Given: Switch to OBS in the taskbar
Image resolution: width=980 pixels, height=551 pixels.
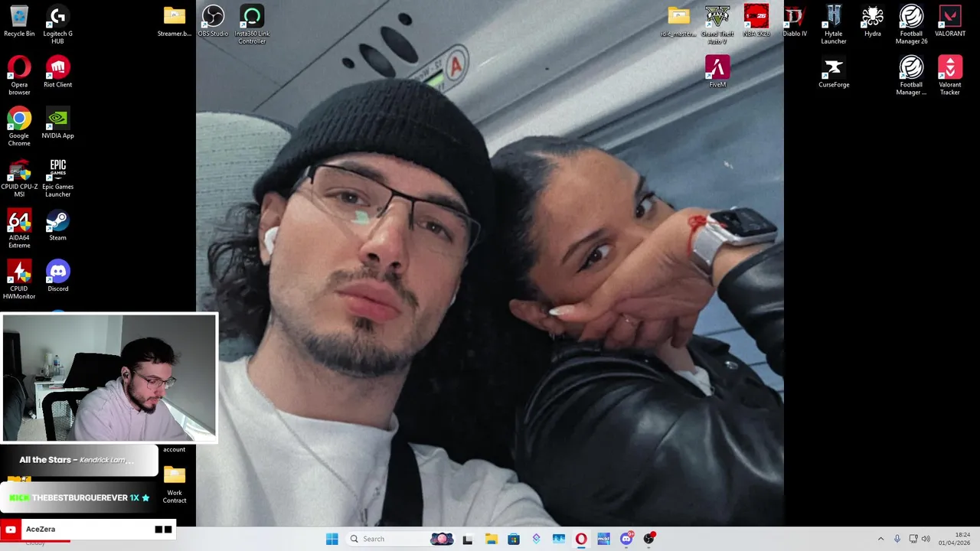Looking at the screenshot, I should [x=649, y=539].
